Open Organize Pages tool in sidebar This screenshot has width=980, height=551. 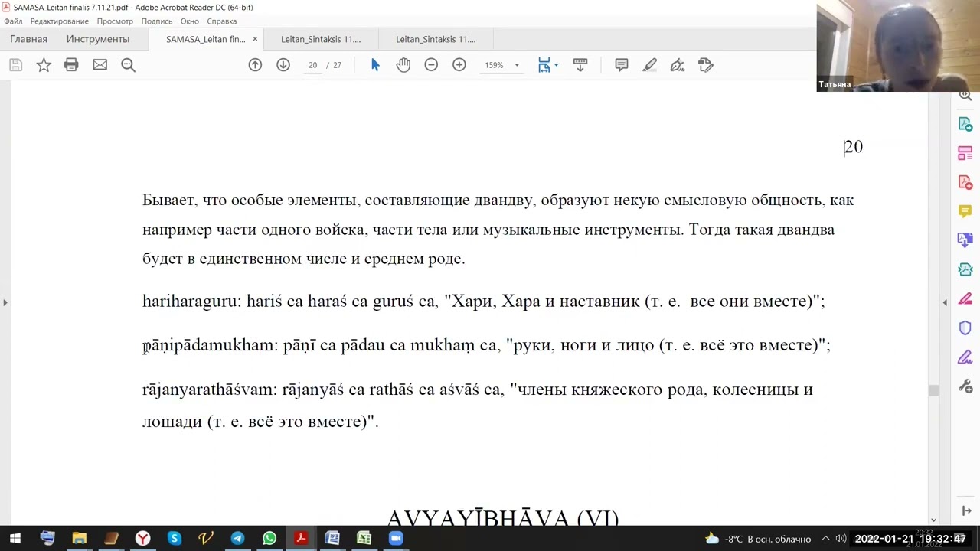[965, 153]
